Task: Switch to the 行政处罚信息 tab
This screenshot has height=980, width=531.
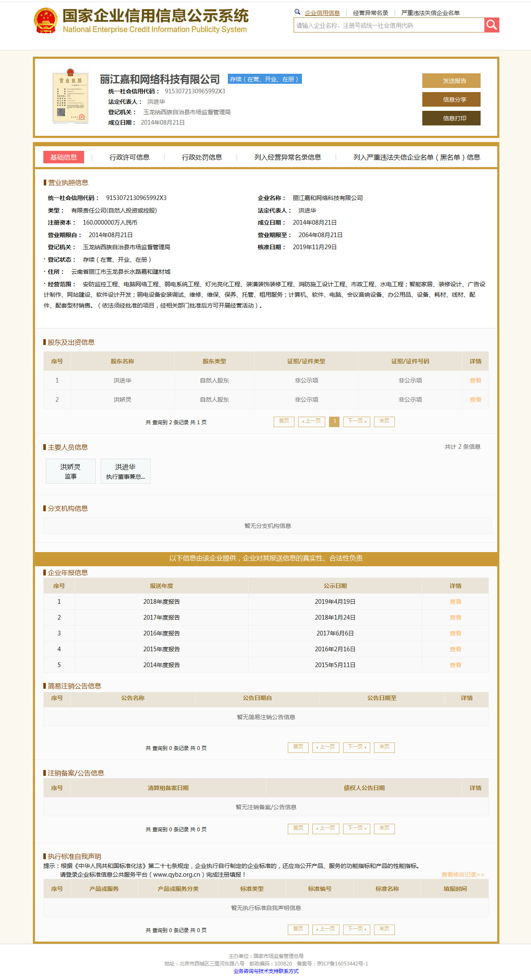Action: click(x=202, y=157)
